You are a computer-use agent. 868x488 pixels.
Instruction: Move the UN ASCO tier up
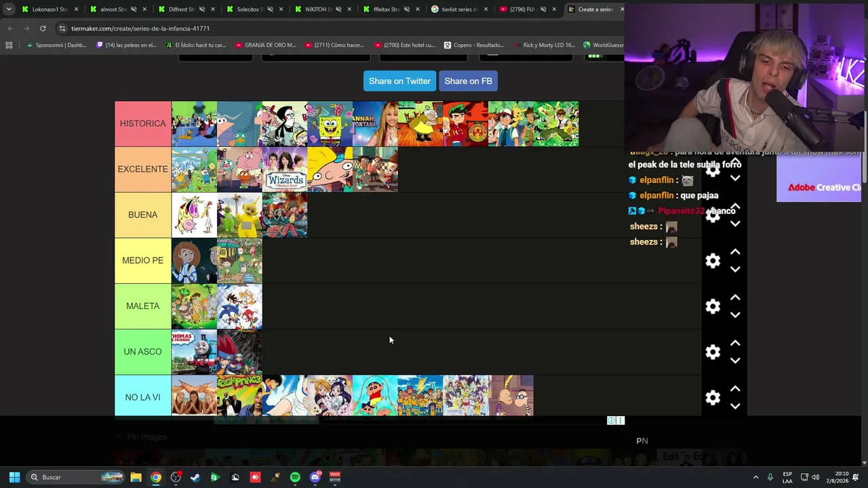click(735, 343)
